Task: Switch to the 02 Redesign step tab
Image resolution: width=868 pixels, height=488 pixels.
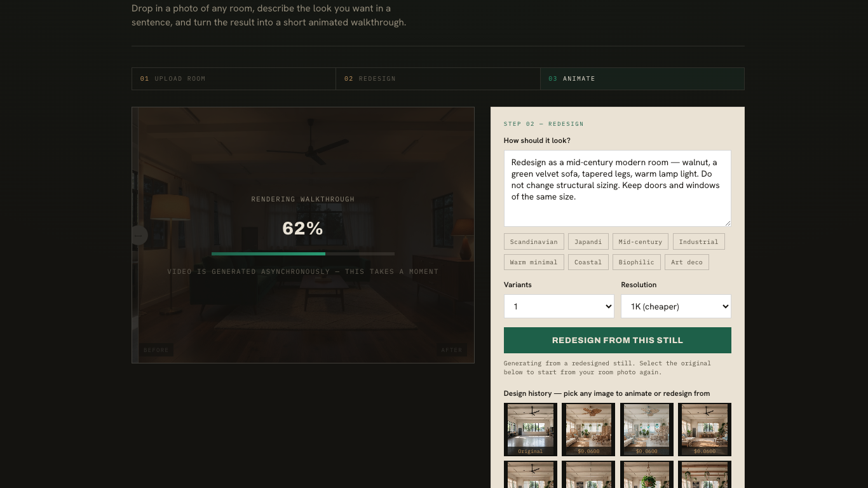Action: (438, 79)
